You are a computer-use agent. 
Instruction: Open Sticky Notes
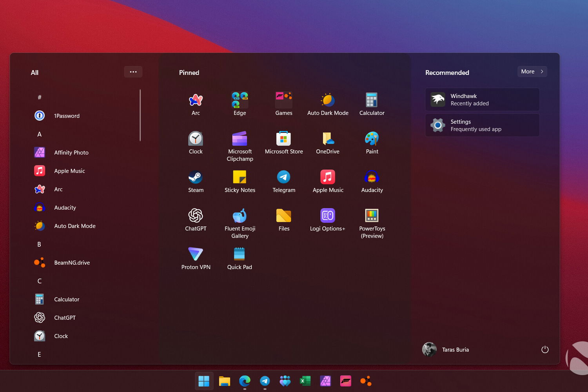pos(240,181)
